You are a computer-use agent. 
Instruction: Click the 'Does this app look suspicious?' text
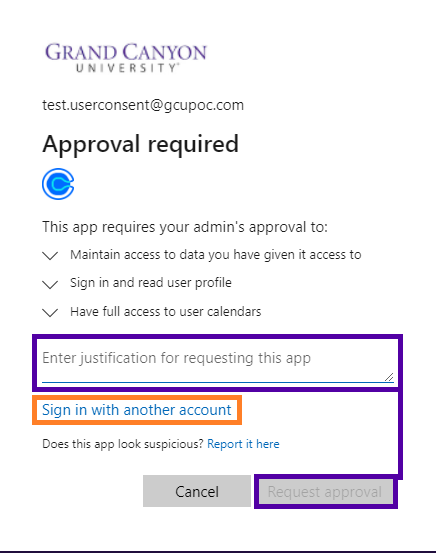[x=123, y=444]
